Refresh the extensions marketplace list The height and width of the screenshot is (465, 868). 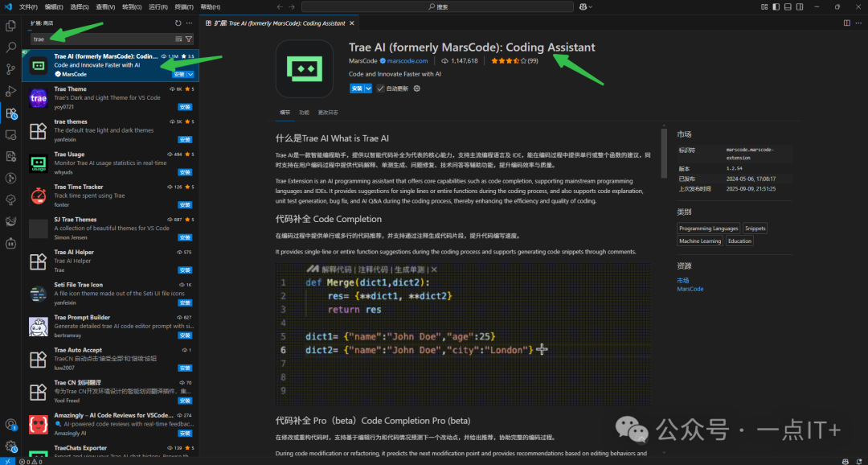point(178,23)
